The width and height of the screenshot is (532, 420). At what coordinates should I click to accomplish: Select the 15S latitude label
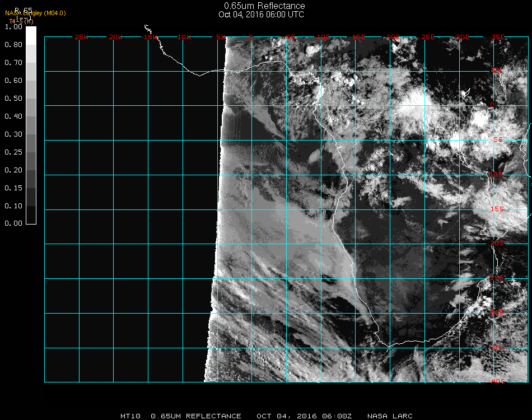(497, 209)
